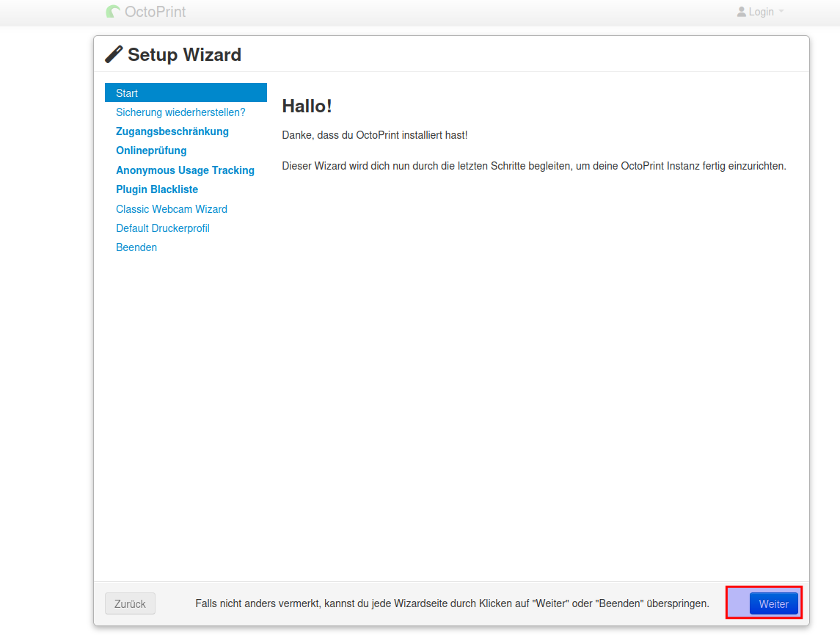Click the Setup Wizard dialog title

coord(184,54)
